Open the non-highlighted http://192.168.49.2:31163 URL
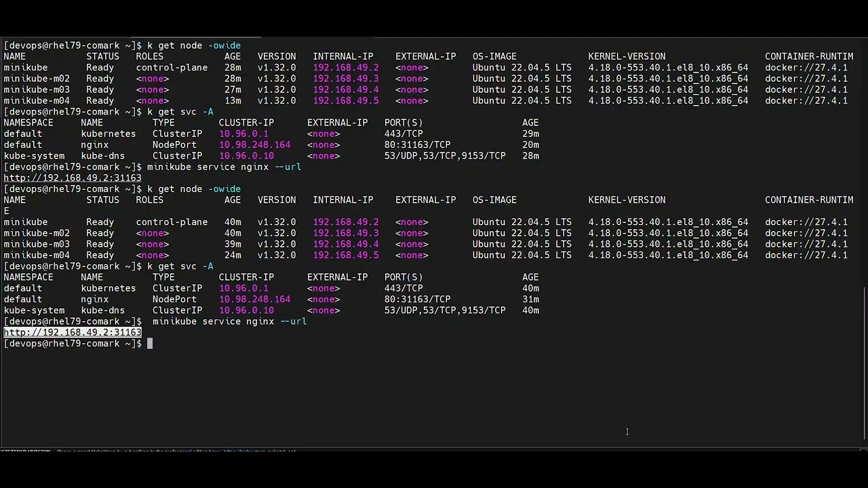The width and height of the screenshot is (868, 488). click(73, 178)
